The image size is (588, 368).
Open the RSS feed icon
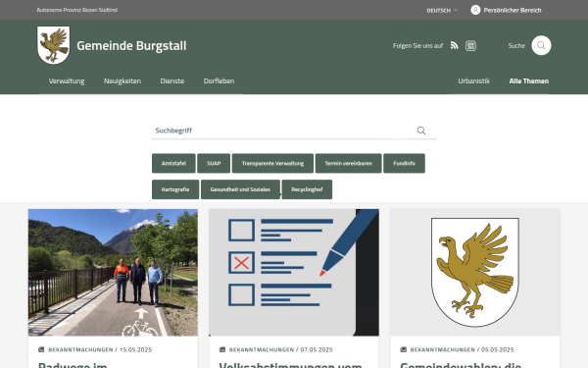pos(454,45)
